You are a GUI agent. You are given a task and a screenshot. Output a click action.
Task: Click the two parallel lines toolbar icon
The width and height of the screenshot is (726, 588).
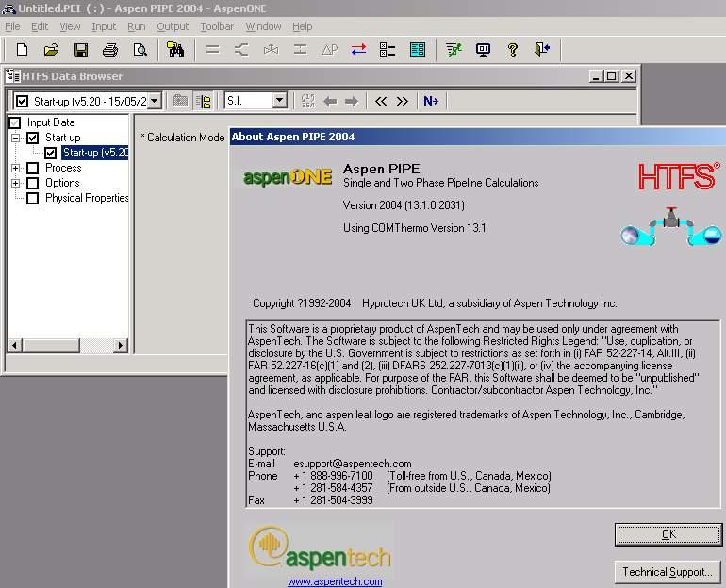pyautogui.click(x=212, y=49)
